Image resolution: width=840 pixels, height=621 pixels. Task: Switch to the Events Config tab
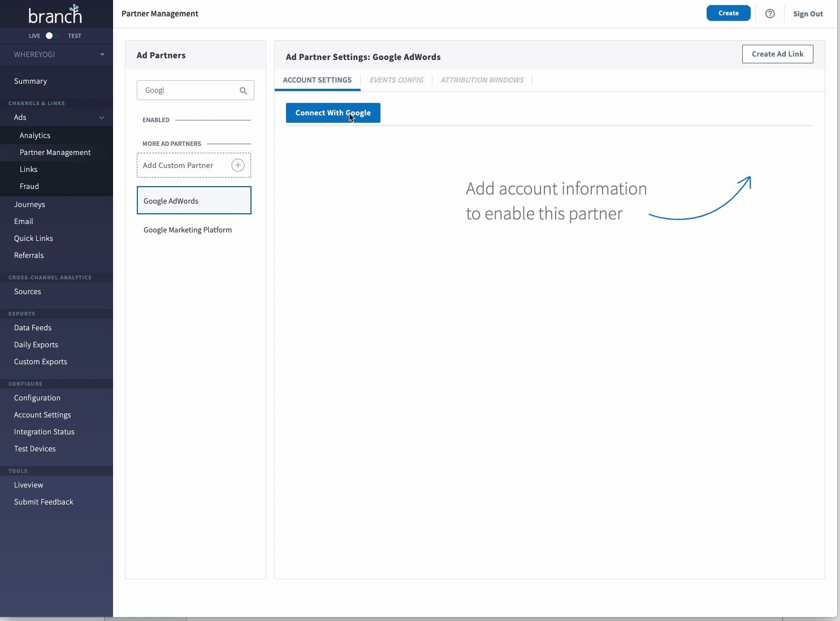point(396,80)
